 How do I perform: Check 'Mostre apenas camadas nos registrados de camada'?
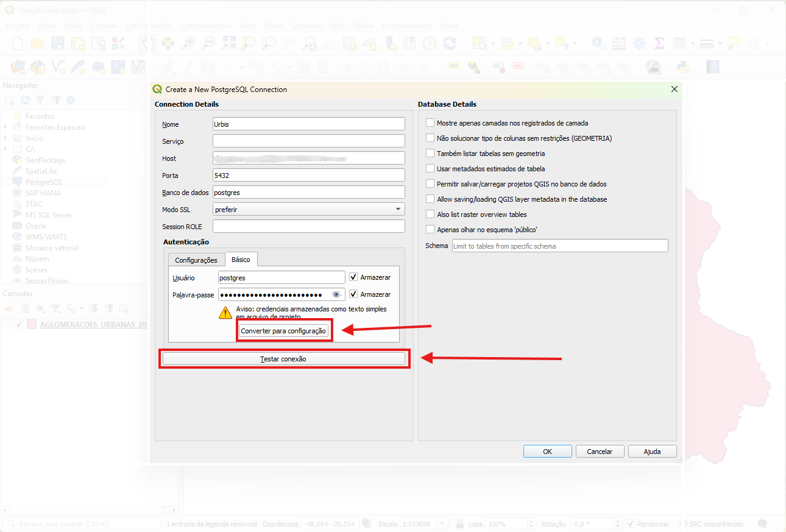[x=430, y=123]
